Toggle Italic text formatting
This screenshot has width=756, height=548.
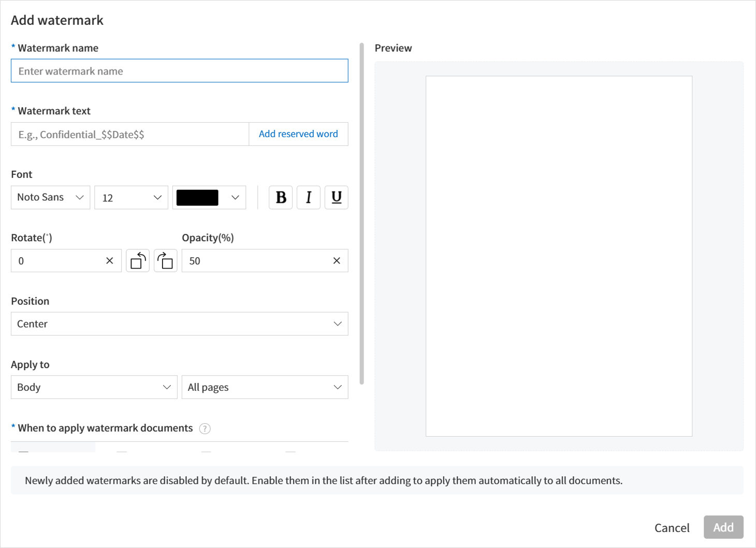tap(309, 198)
